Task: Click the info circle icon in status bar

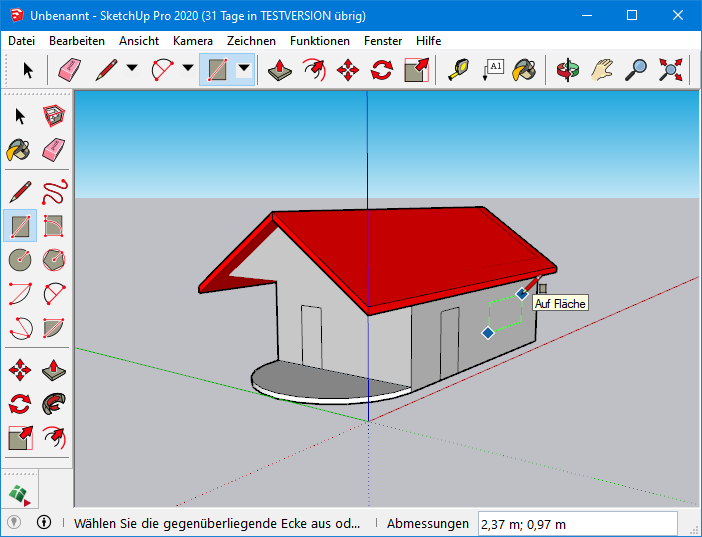Action: pyautogui.click(x=44, y=522)
